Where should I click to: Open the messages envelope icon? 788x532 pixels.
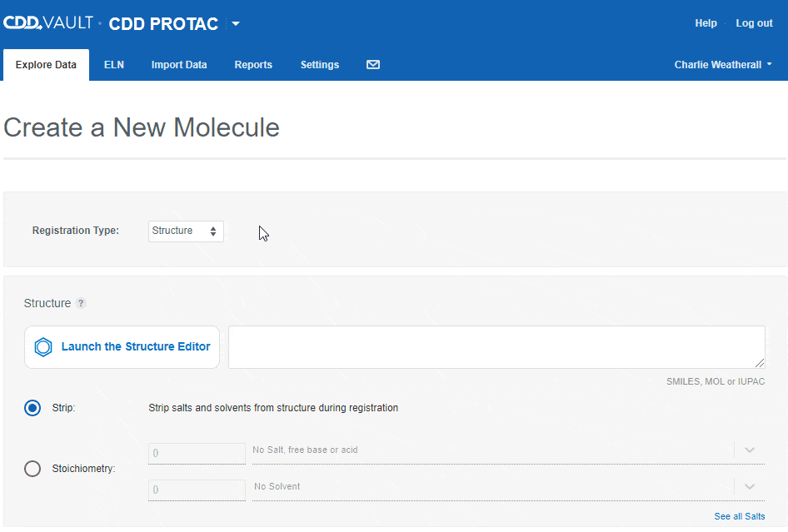click(x=373, y=65)
